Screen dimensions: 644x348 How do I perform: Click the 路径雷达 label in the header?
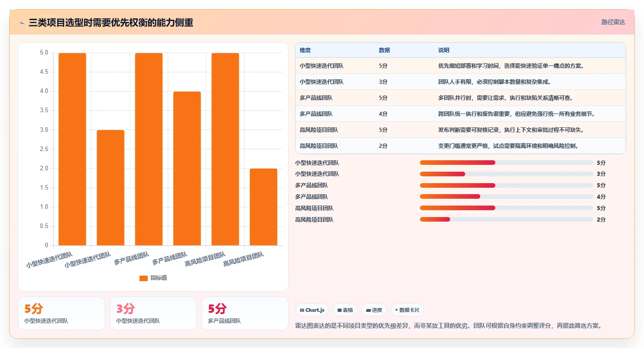(613, 22)
